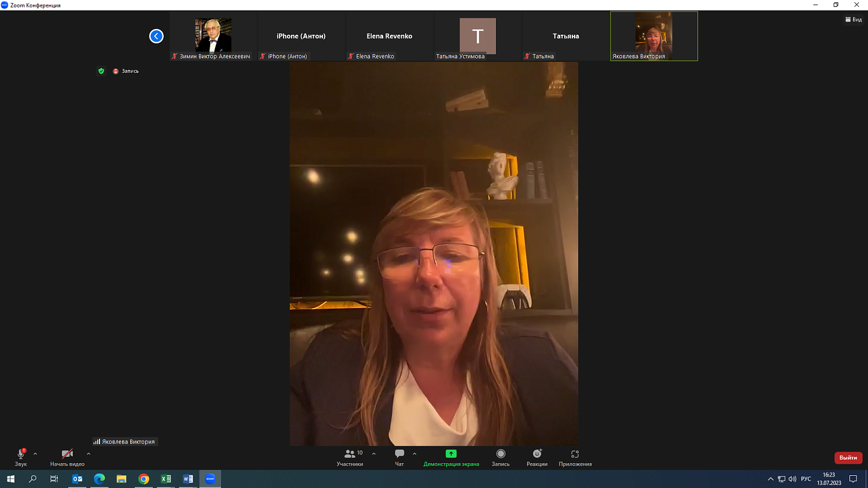The width and height of the screenshot is (868, 488).
Task: Start screen sharing with Демонстрация экрана
Action: 451,457
